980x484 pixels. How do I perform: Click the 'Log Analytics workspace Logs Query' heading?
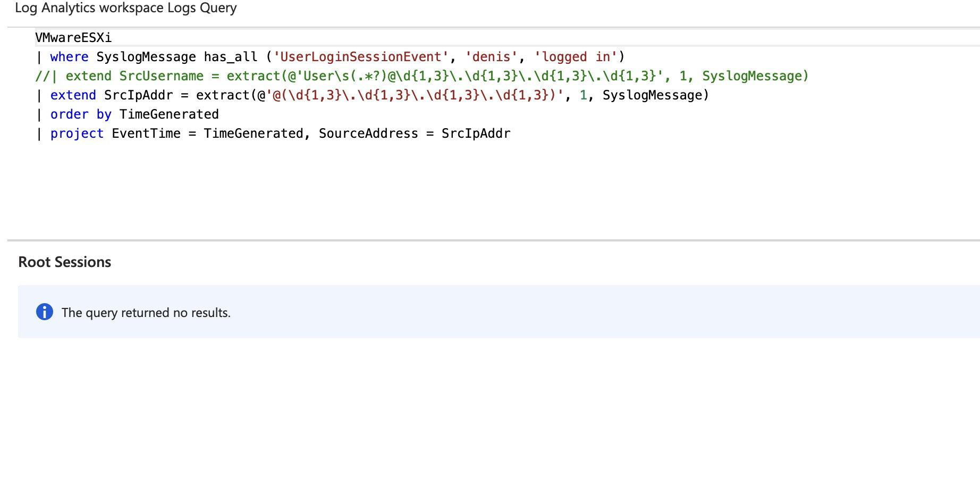126,8
